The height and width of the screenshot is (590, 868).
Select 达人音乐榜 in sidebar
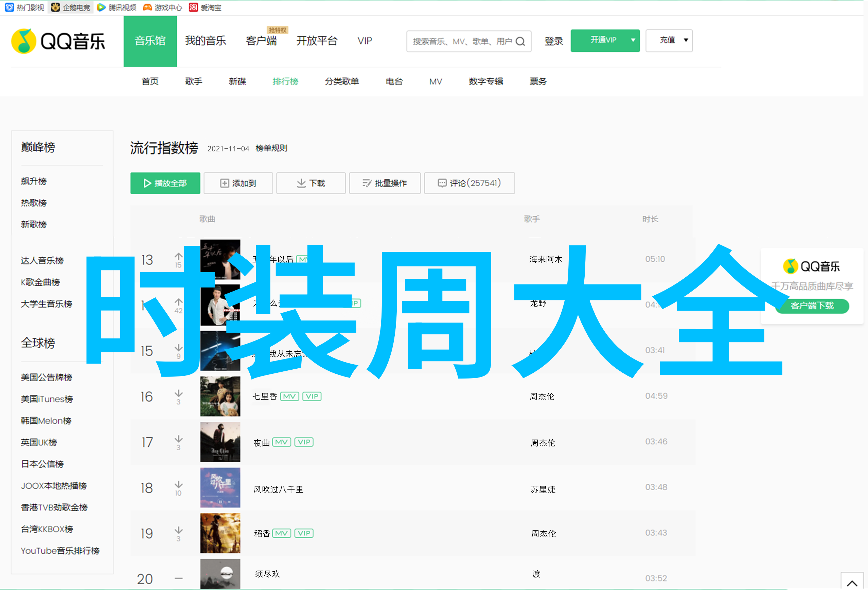[42, 260]
